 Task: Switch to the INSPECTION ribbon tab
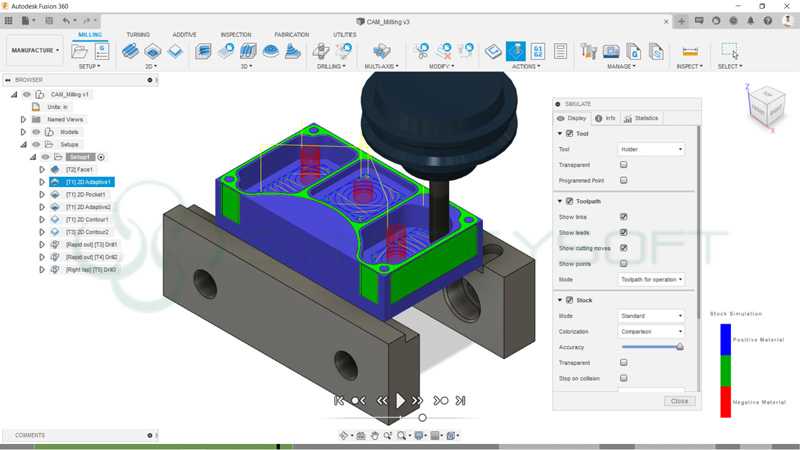[236, 35]
